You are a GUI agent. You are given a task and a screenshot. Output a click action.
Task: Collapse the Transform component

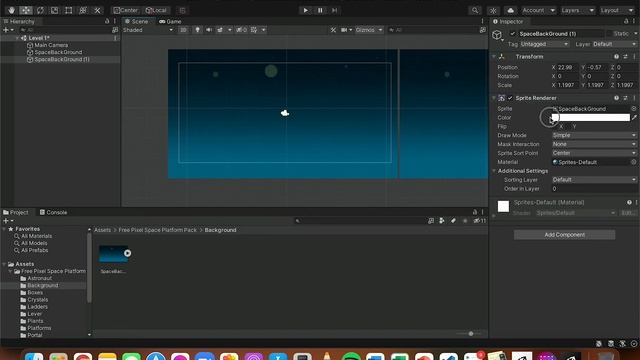tap(494, 56)
